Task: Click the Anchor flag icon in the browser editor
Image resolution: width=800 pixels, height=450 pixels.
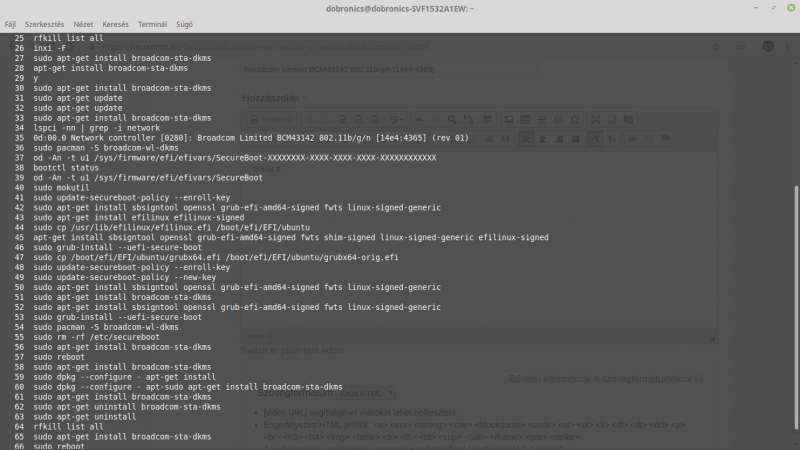Action: pos(665,139)
